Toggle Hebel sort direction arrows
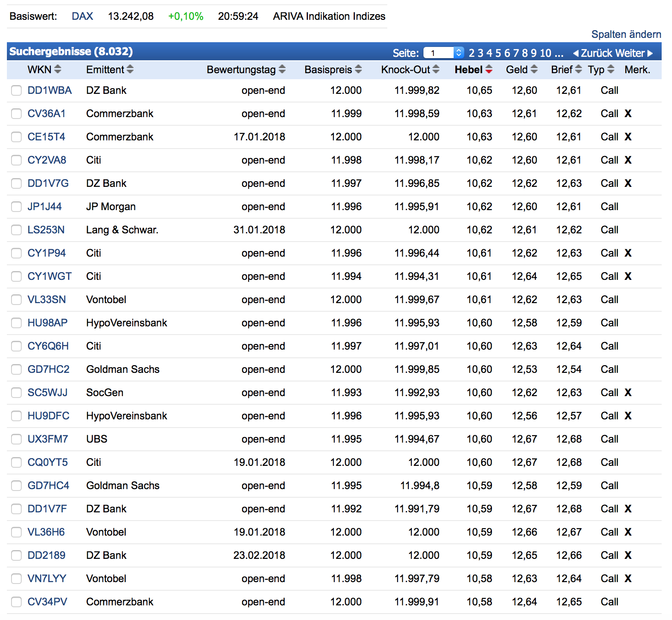The width and height of the screenshot is (672, 620). (489, 69)
